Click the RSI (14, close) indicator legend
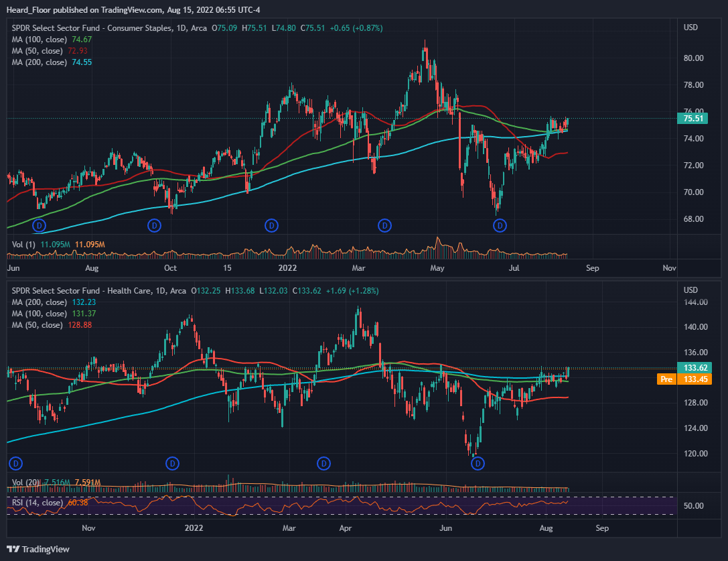728x561 pixels. [x=50, y=503]
